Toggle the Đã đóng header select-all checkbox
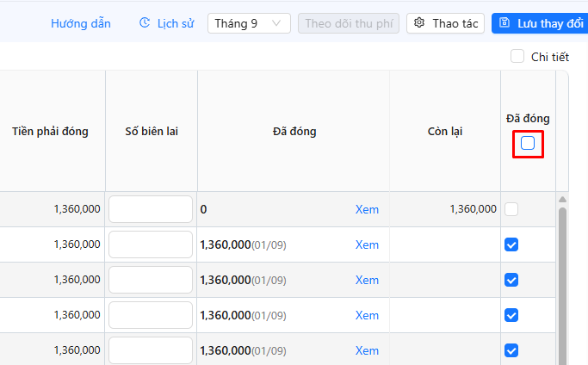 pos(528,143)
